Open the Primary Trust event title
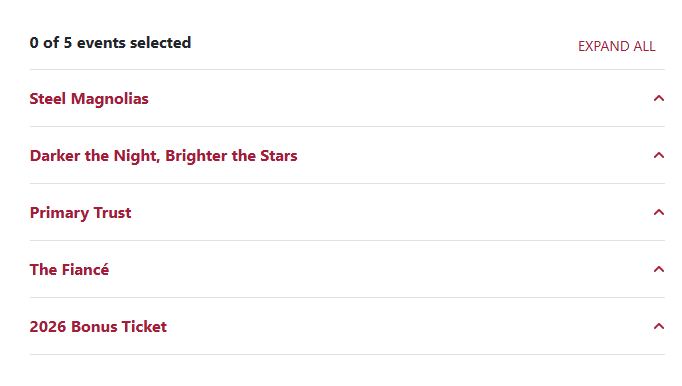682x386 pixels. tap(80, 213)
